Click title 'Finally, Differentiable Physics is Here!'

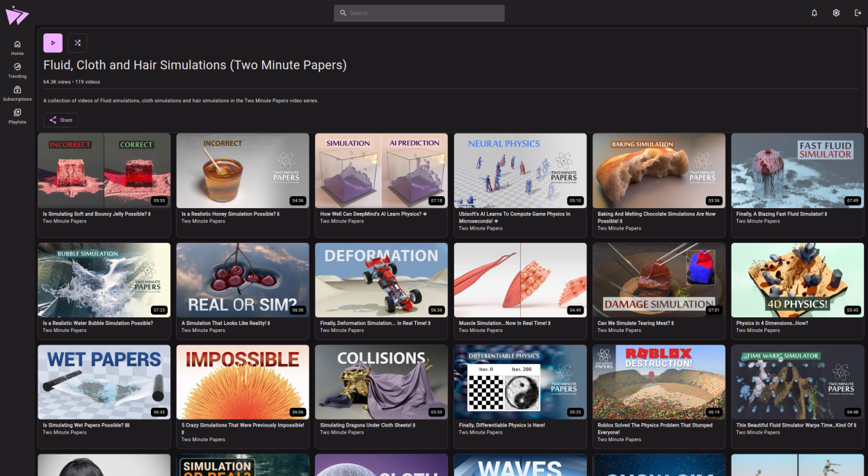click(x=502, y=425)
